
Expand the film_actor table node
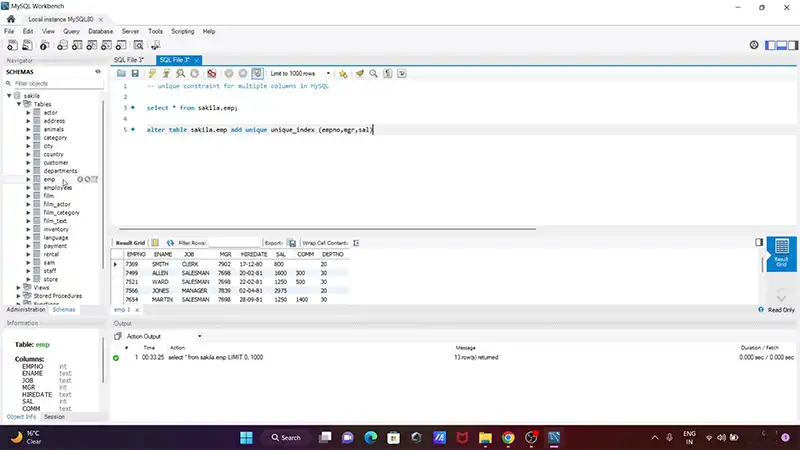point(29,204)
